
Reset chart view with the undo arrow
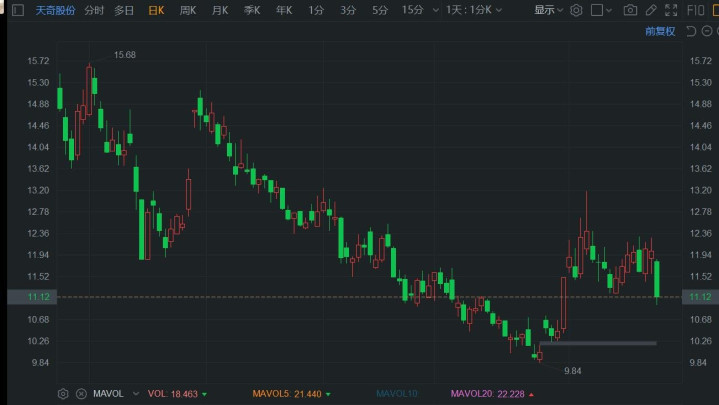[691, 31]
